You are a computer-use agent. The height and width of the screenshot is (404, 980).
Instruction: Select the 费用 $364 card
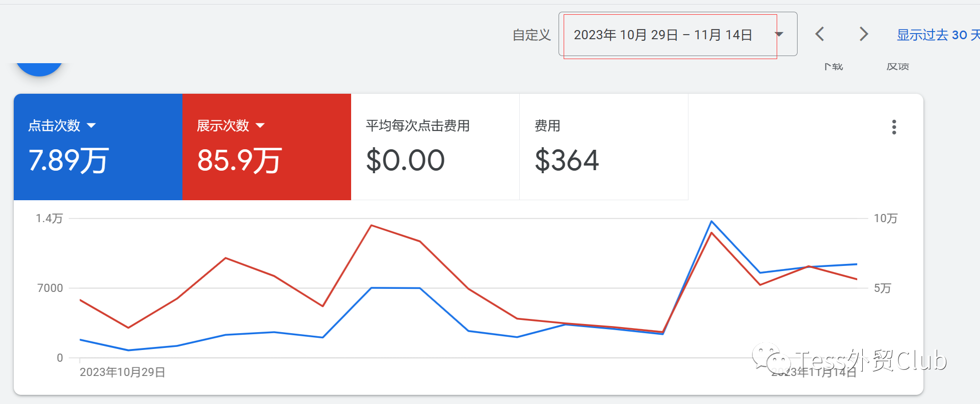click(x=604, y=147)
